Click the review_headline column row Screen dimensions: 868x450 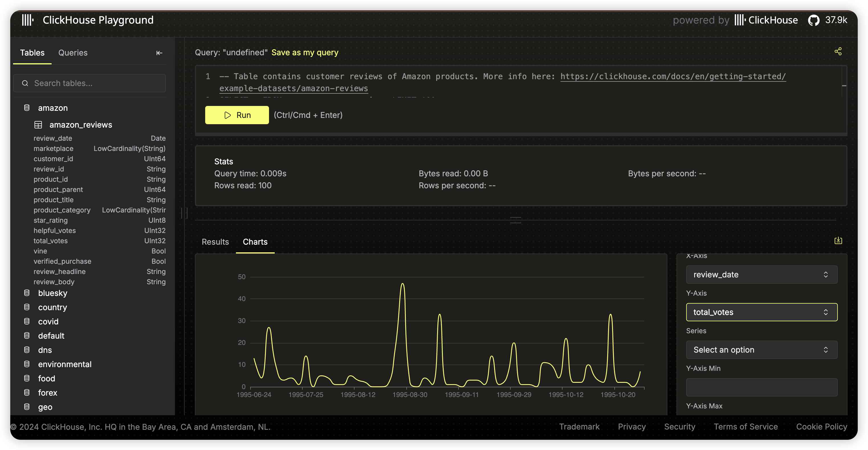point(99,271)
